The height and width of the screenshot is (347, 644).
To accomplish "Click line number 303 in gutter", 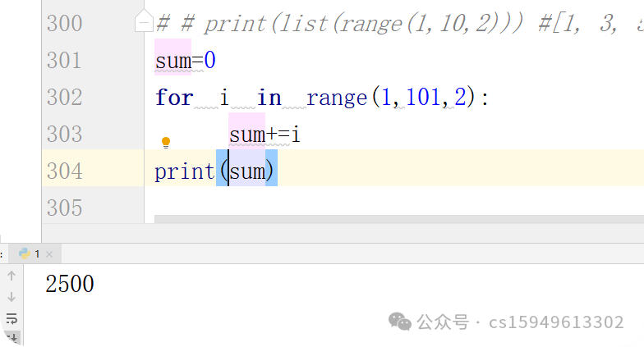I will (64, 135).
